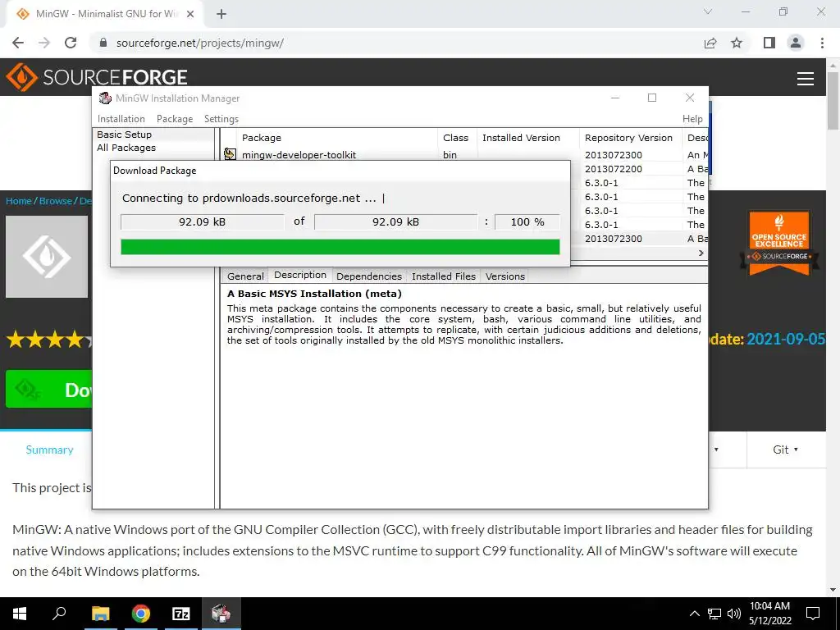
Task: Open the notification center icon
Action: [x=813, y=614]
